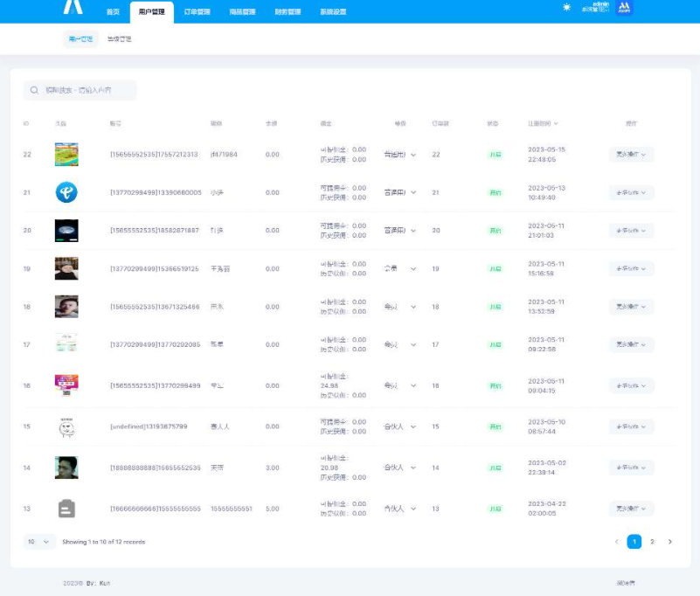Toggle the green status tag for user 19
700x596 pixels.
point(496,269)
